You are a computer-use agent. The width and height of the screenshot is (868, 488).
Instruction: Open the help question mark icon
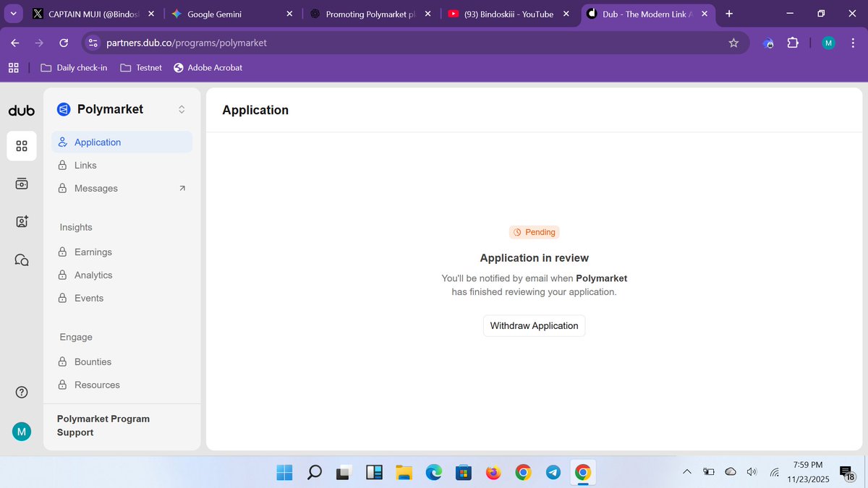pyautogui.click(x=22, y=393)
